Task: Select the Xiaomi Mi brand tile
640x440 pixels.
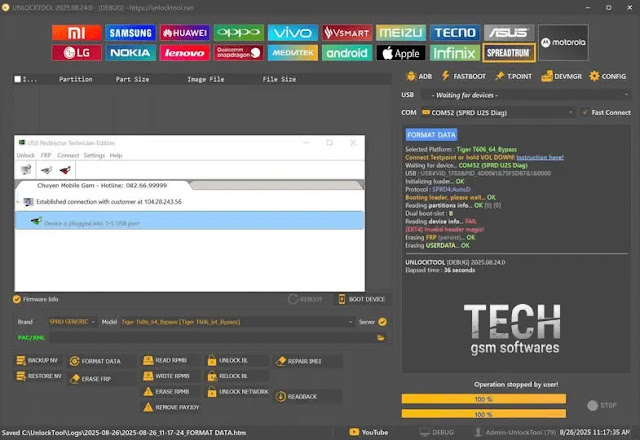Action: [76, 33]
